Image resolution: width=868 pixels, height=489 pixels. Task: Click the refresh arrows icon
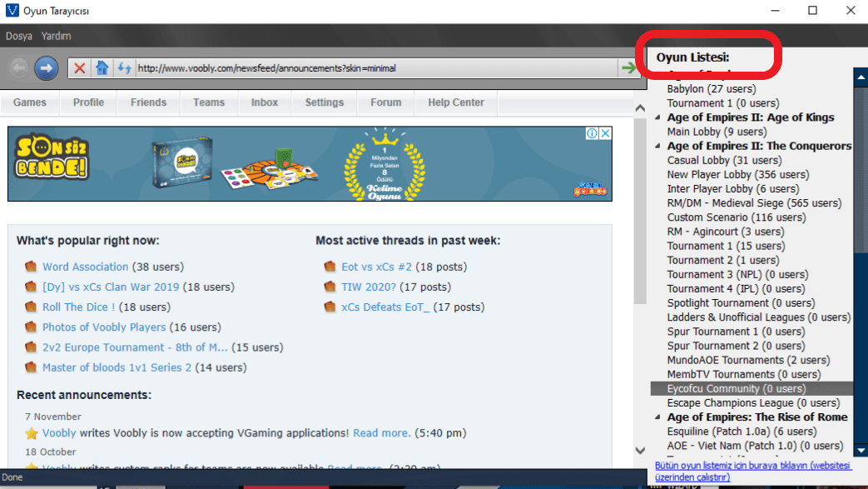point(125,68)
